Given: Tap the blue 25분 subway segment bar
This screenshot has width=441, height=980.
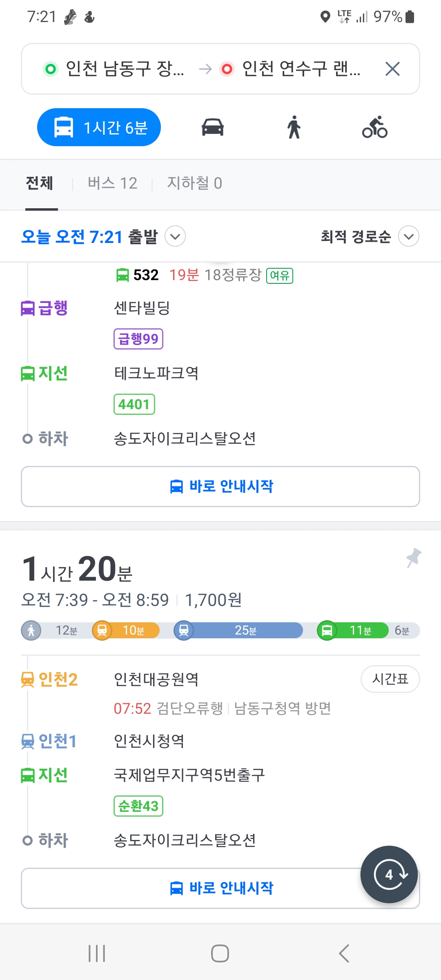Looking at the screenshot, I should coord(245,630).
